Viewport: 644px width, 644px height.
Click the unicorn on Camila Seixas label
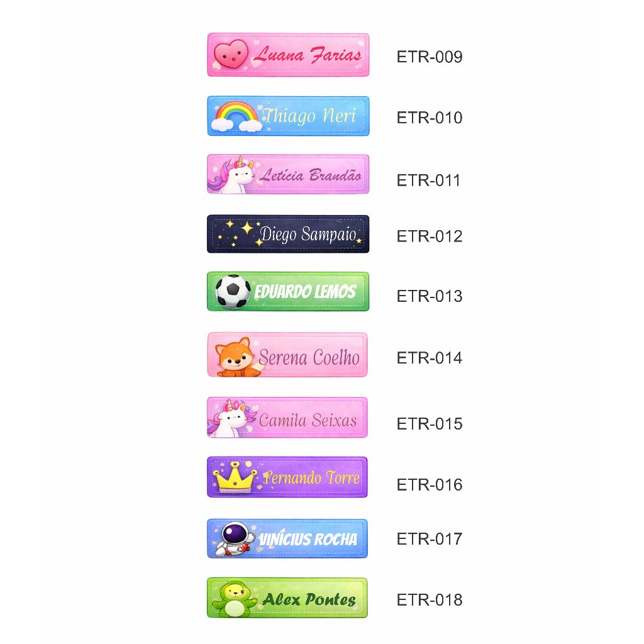click(230, 417)
